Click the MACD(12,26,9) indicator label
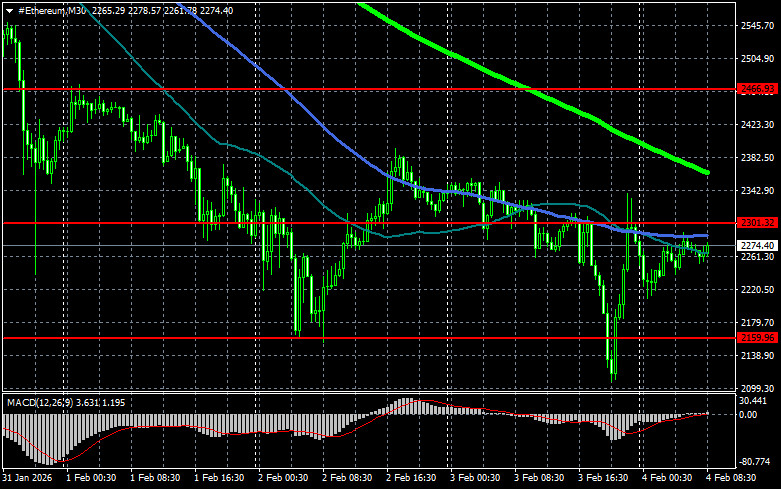This screenshot has width=781, height=489. (x=40, y=402)
